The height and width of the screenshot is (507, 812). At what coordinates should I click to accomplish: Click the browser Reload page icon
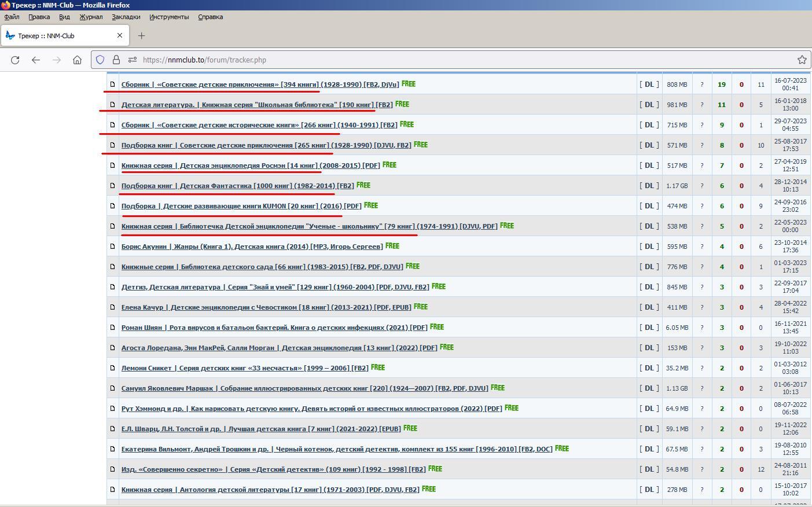pos(15,60)
